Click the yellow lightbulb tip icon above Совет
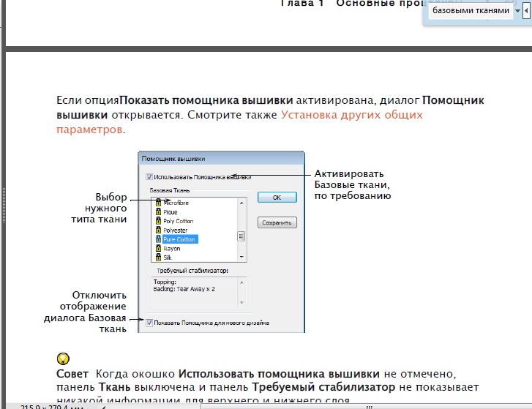The image size is (532, 409). click(63, 358)
